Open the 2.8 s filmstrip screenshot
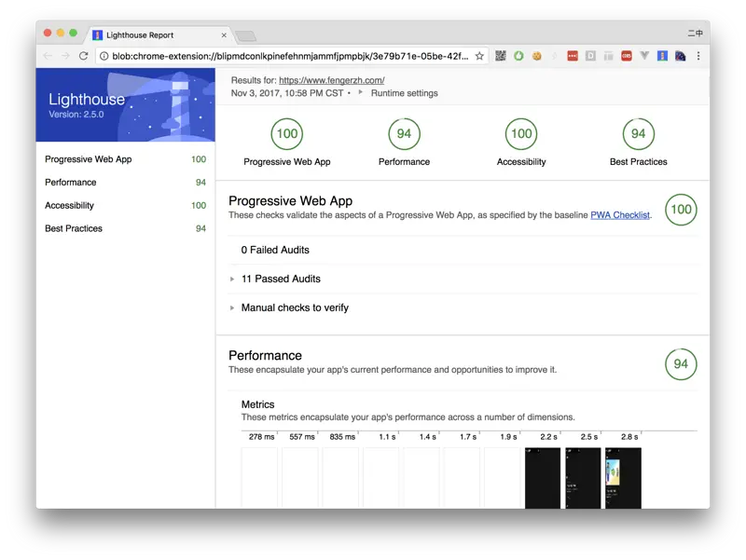This screenshot has width=746, height=560. (623, 478)
